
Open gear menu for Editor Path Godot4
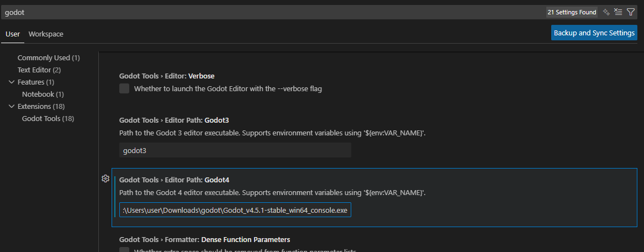coord(105,179)
